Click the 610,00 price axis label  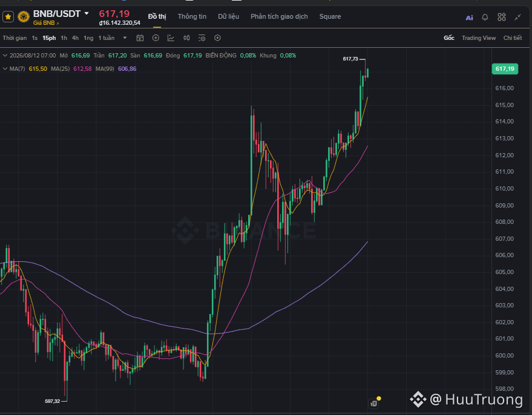click(x=505, y=189)
